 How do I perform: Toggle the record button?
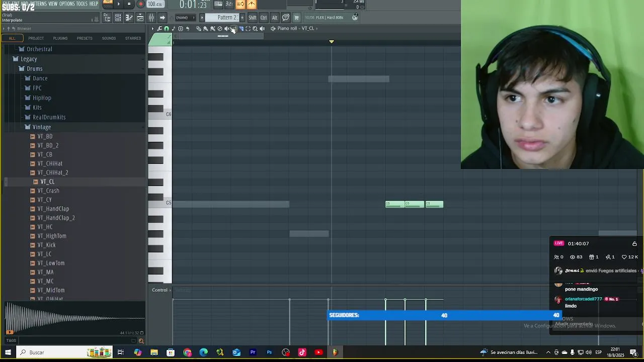(141, 4)
